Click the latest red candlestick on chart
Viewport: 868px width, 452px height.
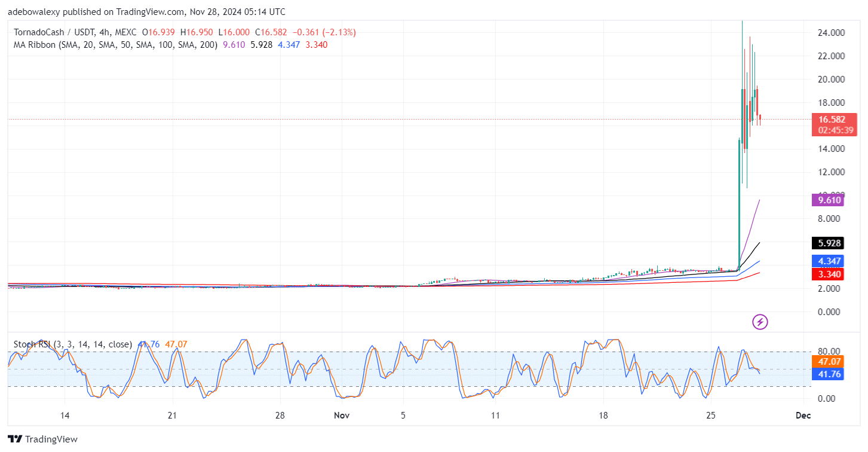[x=760, y=118]
